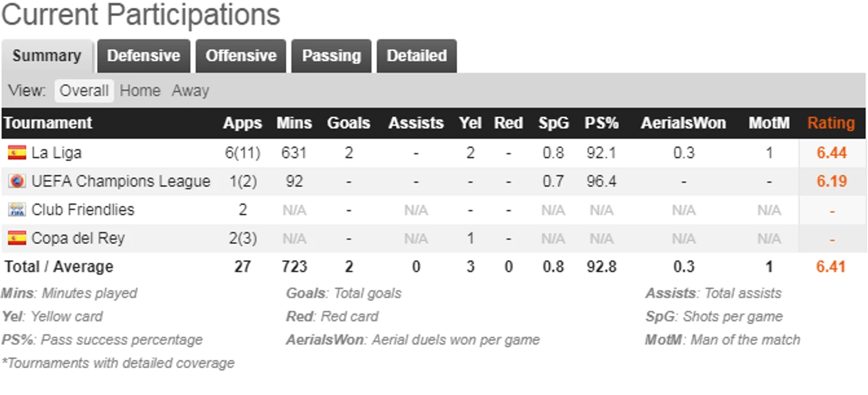Show the Detailed tab
Image resolution: width=868 pixels, height=395 pixels.
coord(417,56)
